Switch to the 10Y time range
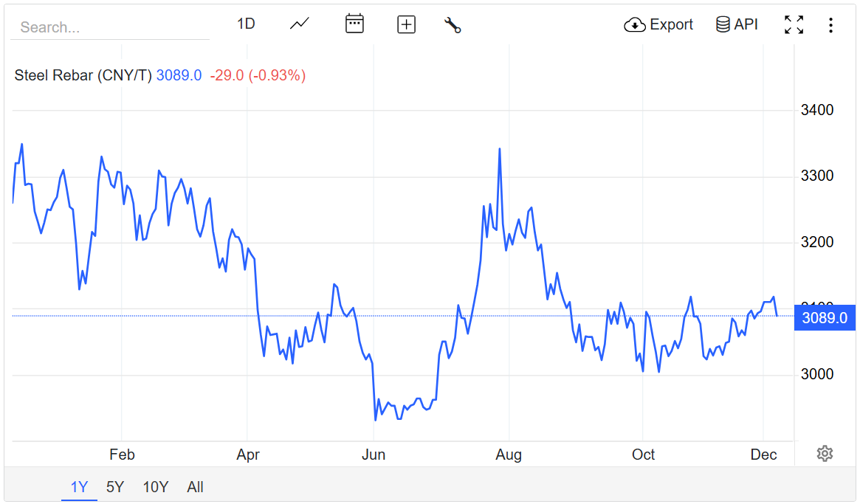Image resolution: width=860 pixels, height=504 pixels. [x=156, y=487]
